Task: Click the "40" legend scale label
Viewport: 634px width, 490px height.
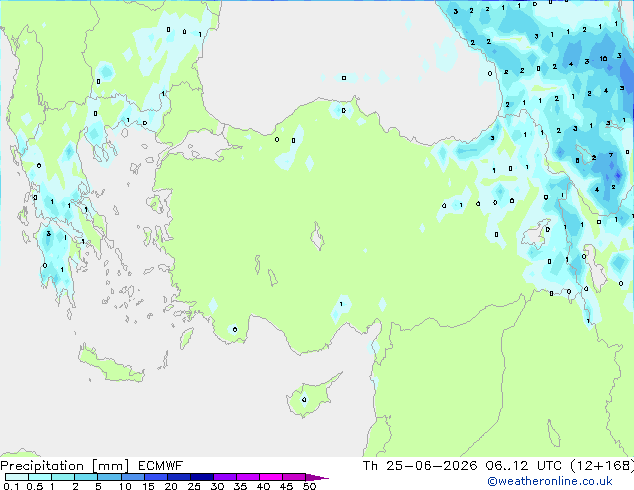Action: point(263,486)
